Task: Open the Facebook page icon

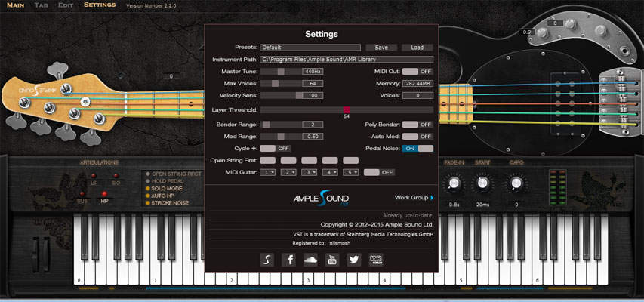Action: (288, 259)
